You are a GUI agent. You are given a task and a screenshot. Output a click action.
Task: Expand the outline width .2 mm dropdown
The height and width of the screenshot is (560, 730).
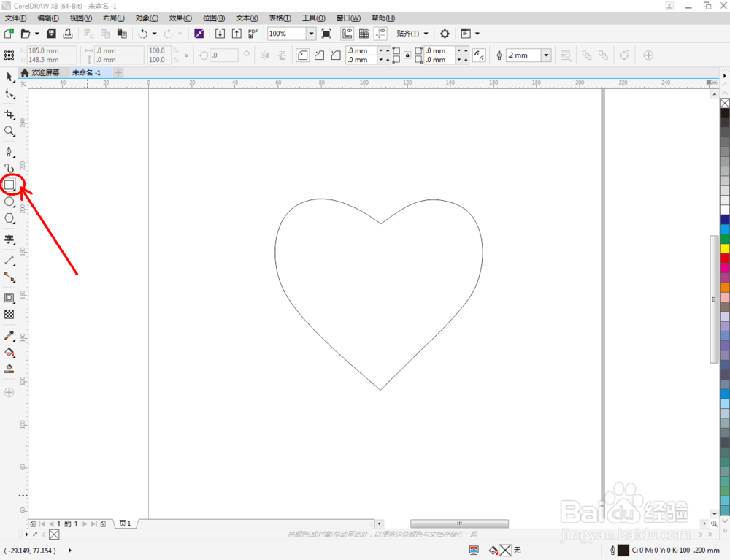tap(546, 55)
